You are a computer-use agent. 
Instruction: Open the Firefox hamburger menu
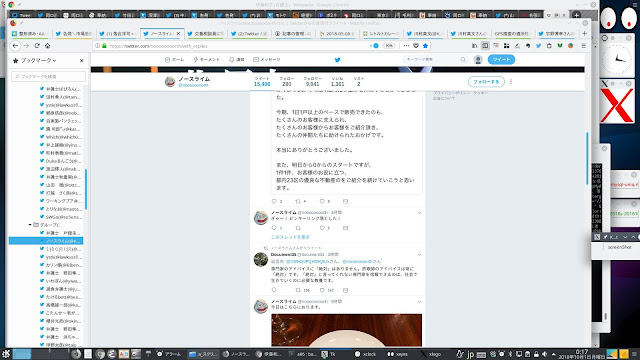[x=583, y=46]
